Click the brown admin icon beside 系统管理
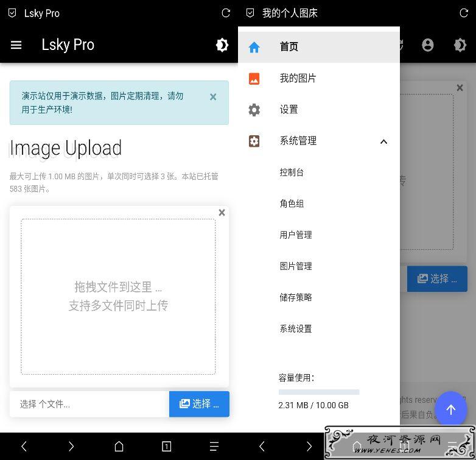476x460 pixels. [254, 141]
